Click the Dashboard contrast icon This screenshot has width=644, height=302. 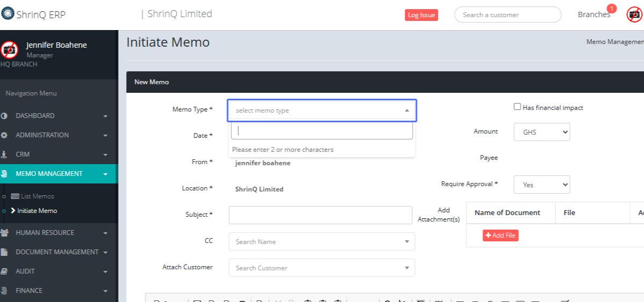tap(4, 116)
